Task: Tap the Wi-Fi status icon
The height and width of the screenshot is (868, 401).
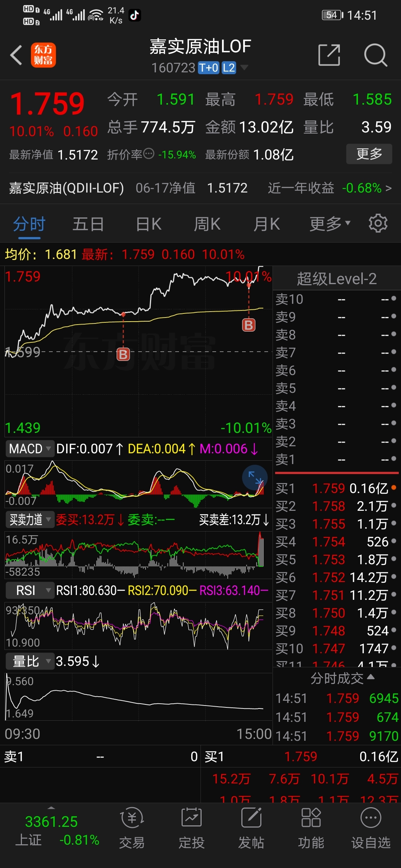Action: tap(95, 15)
